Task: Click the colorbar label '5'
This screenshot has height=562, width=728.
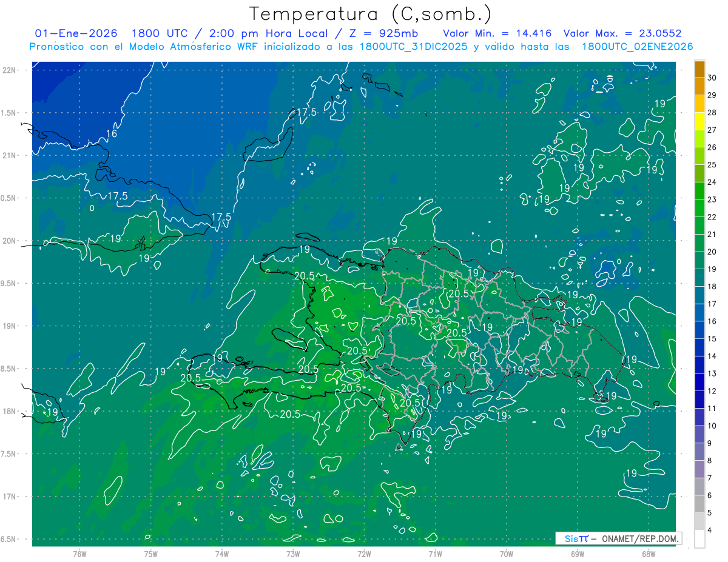Action: [710, 513]
